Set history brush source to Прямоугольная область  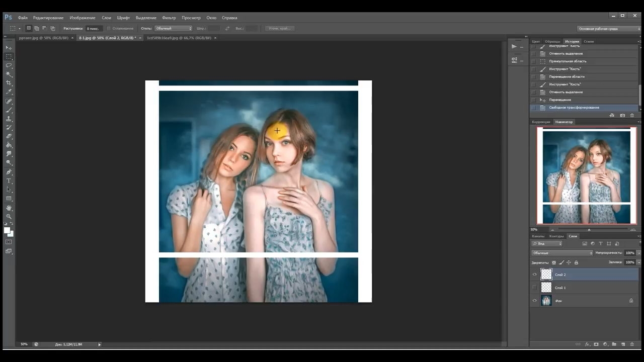coord(533,61)
